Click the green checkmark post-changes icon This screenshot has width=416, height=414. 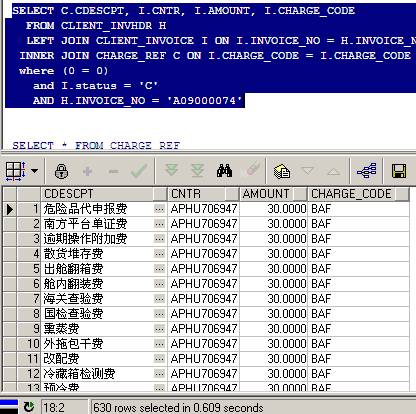139,171
